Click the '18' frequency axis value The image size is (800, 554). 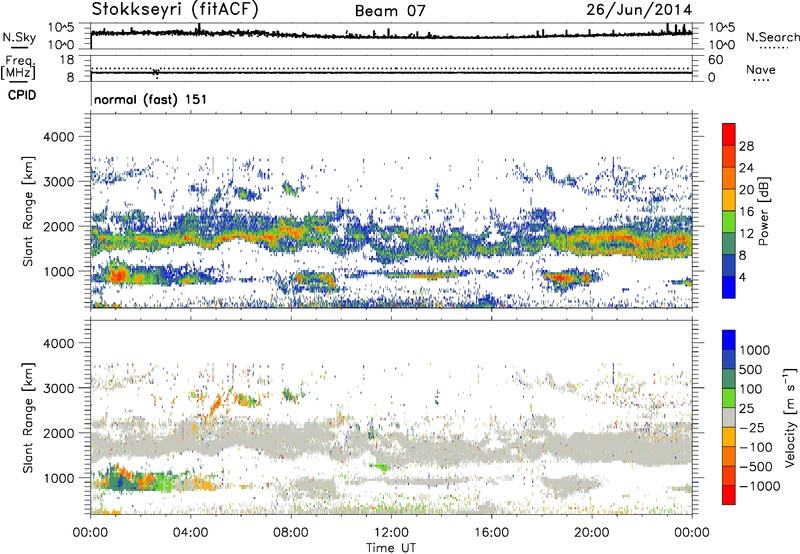67,60
